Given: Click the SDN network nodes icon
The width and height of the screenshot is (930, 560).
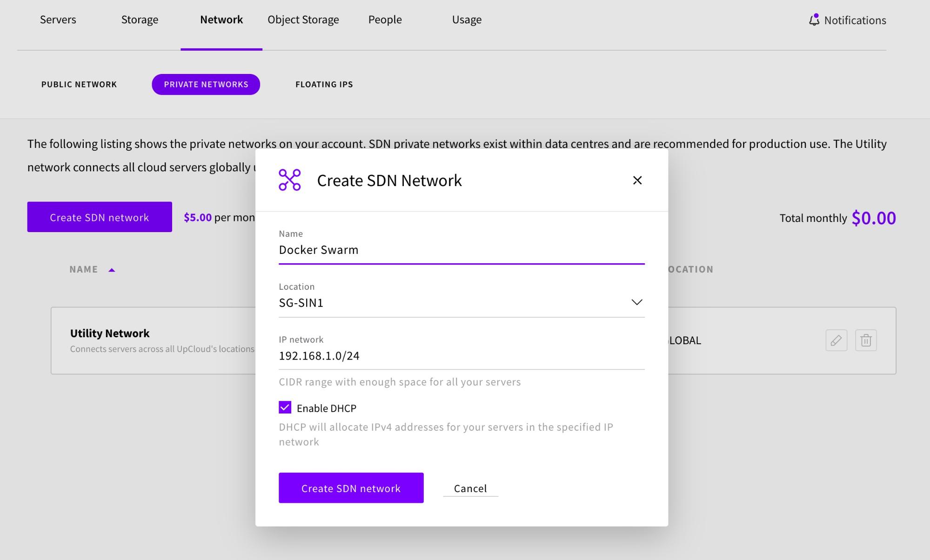Looking at the screenshot, I should pos(289,180).
